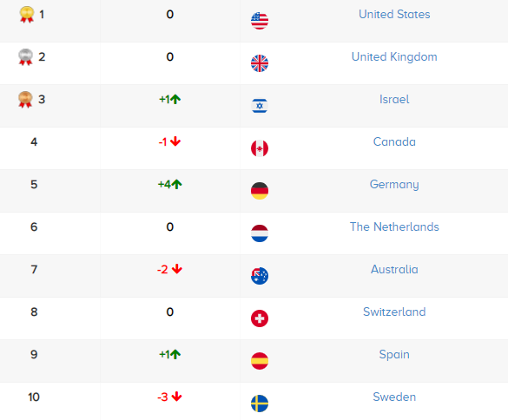Click the gold medal rank 1 icon
The height and width of the screenshot is (420, 508).
pyautogui.click(x=27, y=15)
